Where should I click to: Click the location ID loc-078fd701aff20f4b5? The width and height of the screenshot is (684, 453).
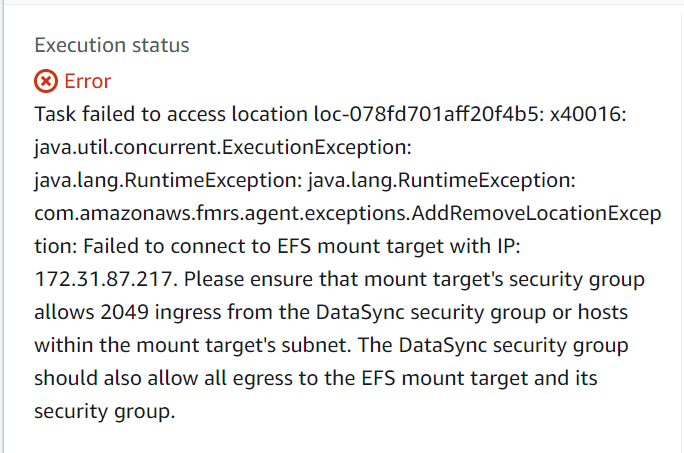click(429, 114)
